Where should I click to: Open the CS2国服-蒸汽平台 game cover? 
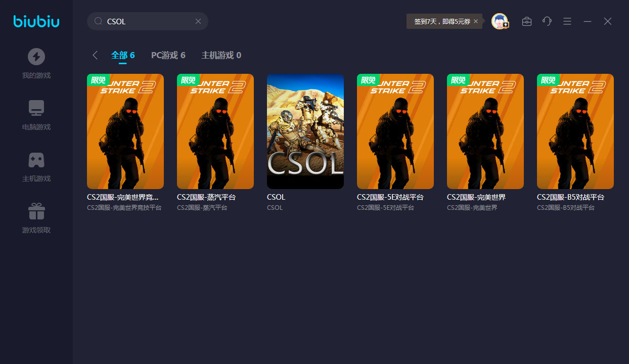pyautogui.click(x=215, y=131)
